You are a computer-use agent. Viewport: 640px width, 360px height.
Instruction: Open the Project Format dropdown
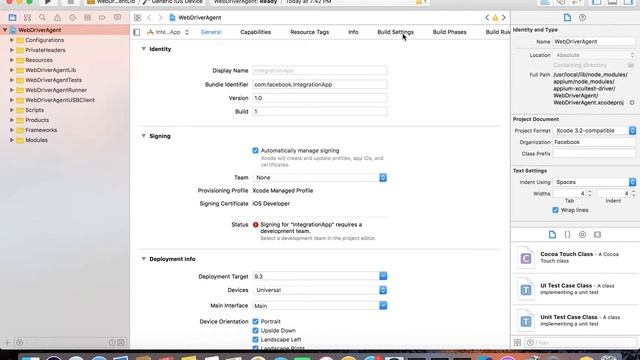pyautogui.click(x=594, y=131)
